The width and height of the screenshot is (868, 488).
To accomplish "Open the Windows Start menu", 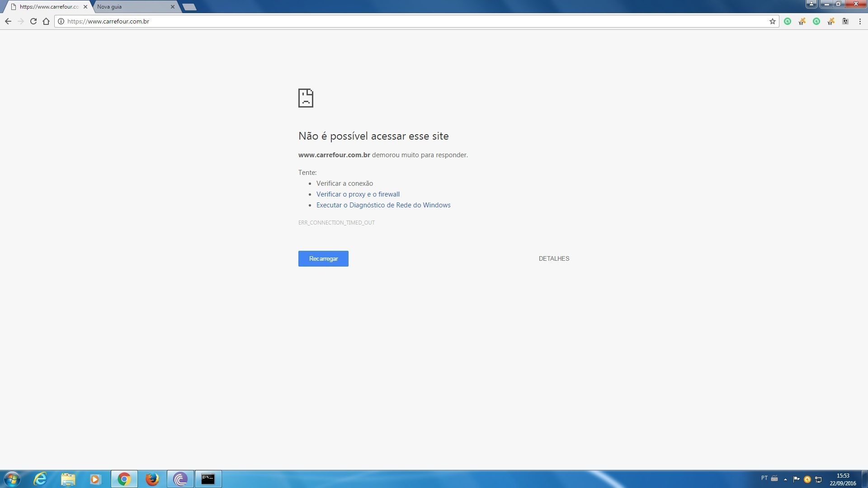I will (x=12, y=479).
